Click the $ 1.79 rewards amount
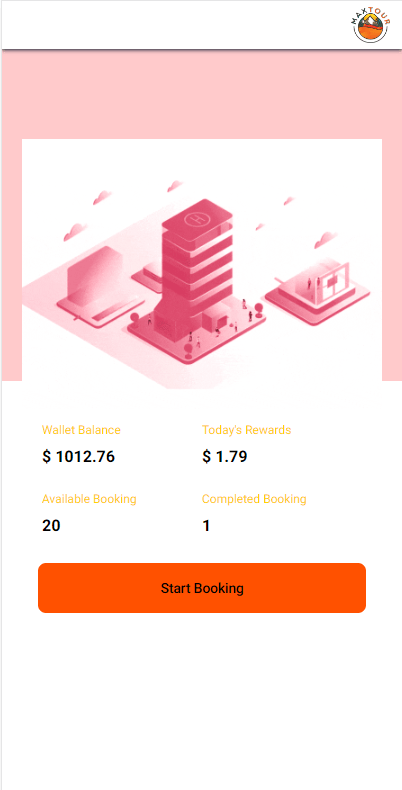 click(225, 456)
